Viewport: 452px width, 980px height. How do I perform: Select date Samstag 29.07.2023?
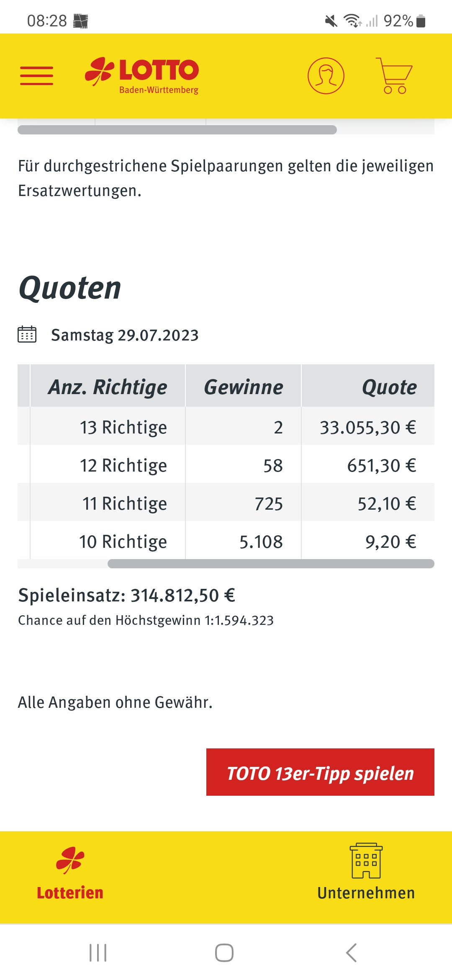(x=125, y=335)
